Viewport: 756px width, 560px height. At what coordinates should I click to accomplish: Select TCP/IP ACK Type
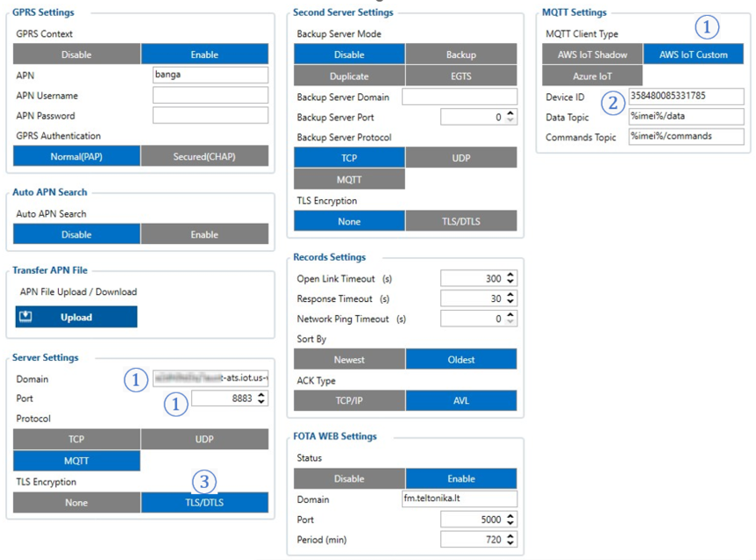[x=348, y=399]
